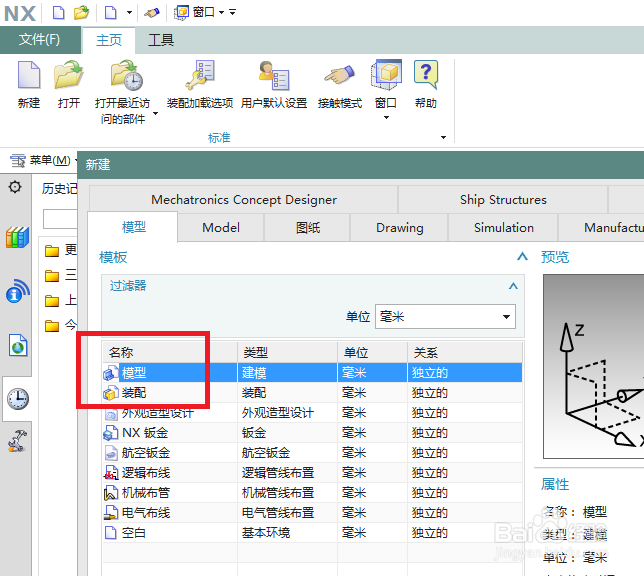Image resolution: width=644 pixels, height=576 pixels.
Task: Open the history clock icon in resource bar
Action: pyautogui.click(x=18, y=399)
